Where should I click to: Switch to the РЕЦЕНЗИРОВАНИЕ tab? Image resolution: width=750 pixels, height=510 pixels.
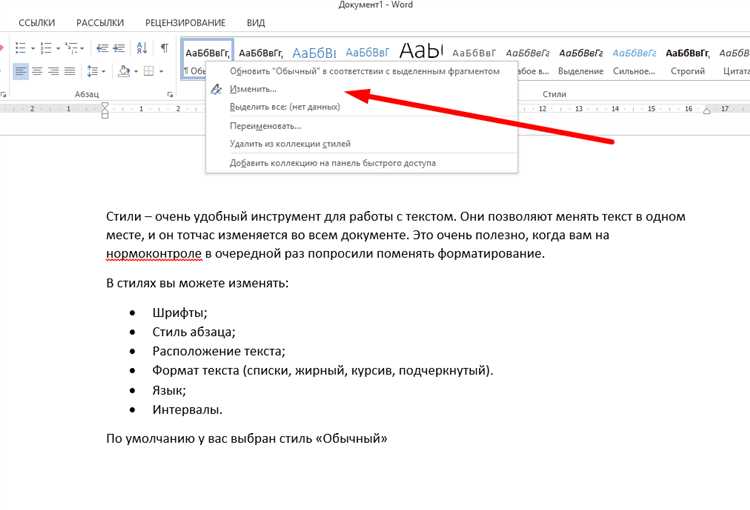click(185, 22)
